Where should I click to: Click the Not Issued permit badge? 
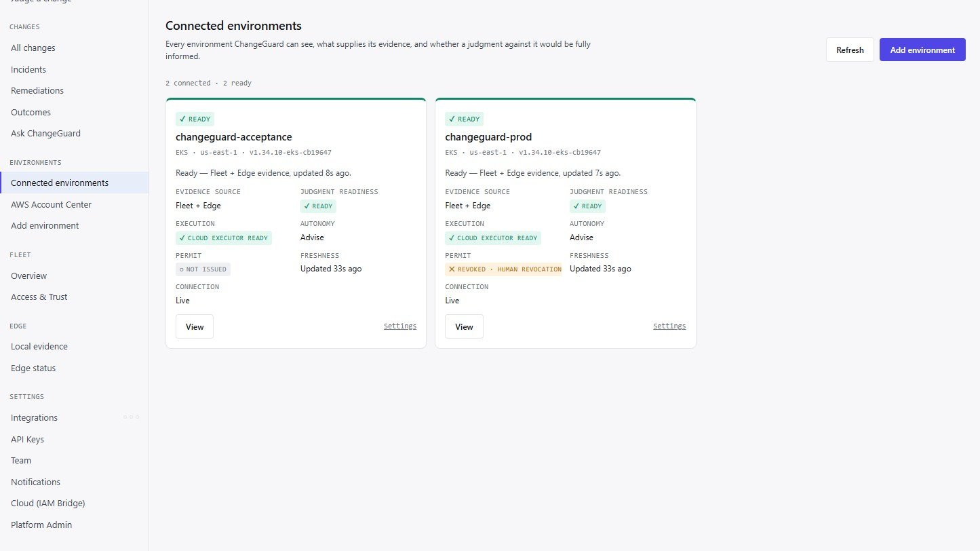[203, 269]
